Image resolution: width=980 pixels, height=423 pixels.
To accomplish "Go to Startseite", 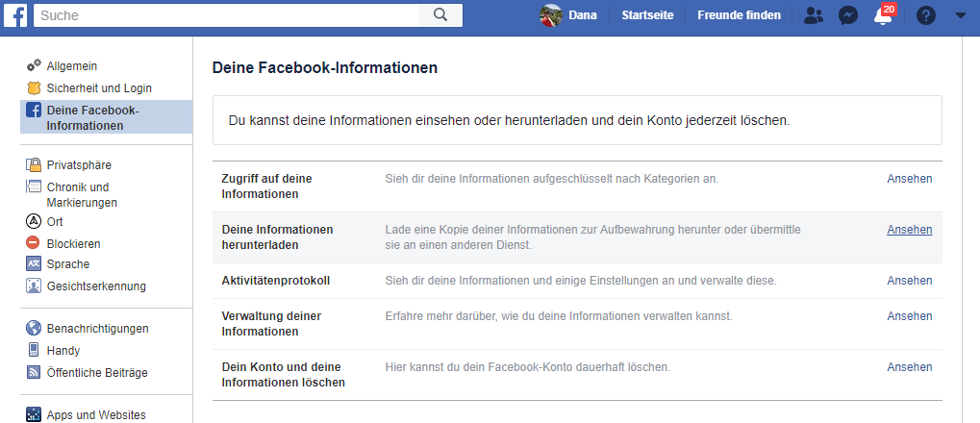I will [647, 15].
